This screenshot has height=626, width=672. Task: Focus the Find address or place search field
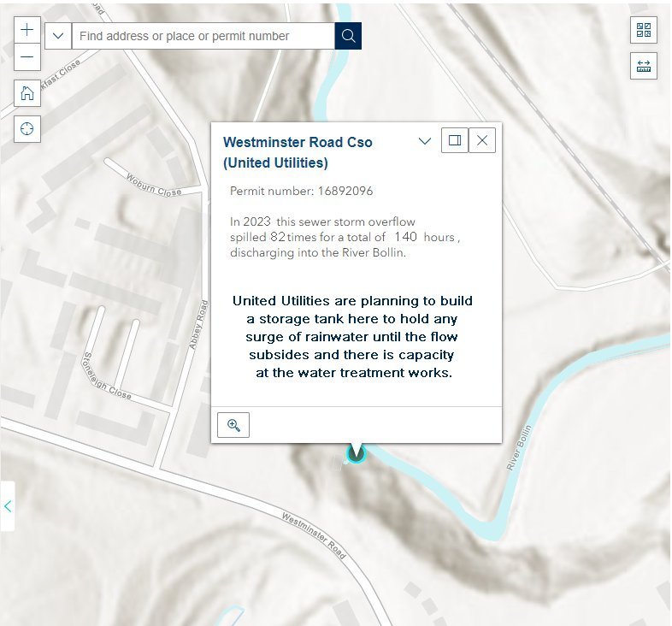203,36
